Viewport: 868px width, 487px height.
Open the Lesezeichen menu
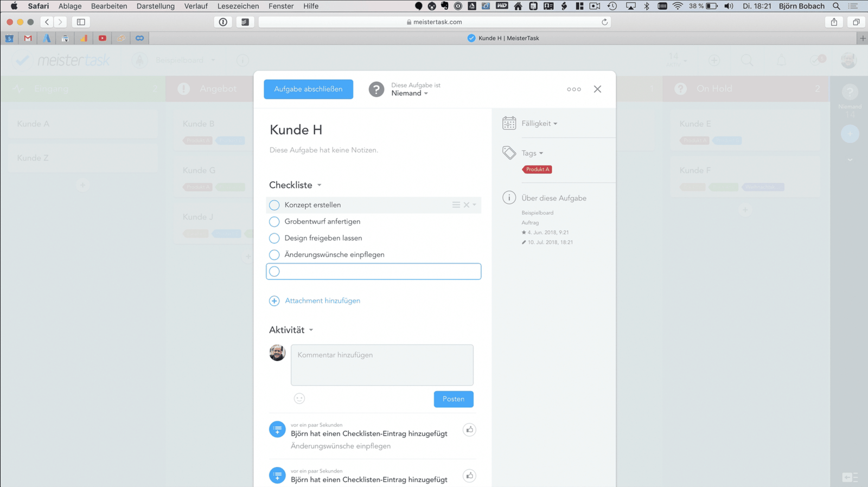tap(238, 6)
